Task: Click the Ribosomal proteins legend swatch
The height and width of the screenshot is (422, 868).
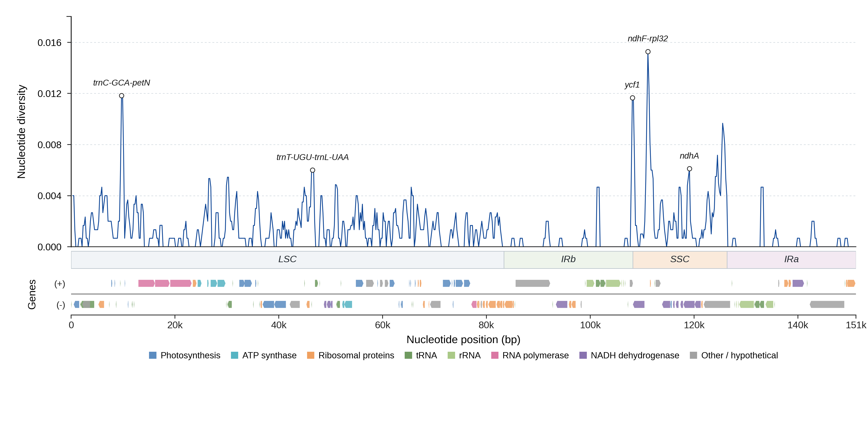Action: tap(311, 355)
